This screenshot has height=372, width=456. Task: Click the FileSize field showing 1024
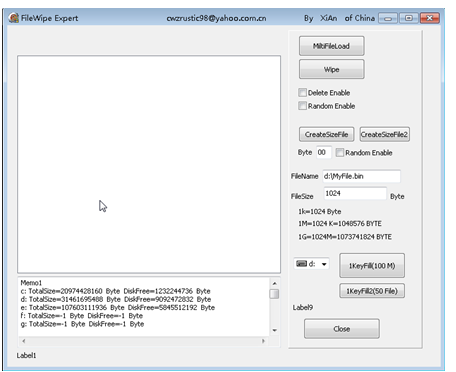pos(355,193)
